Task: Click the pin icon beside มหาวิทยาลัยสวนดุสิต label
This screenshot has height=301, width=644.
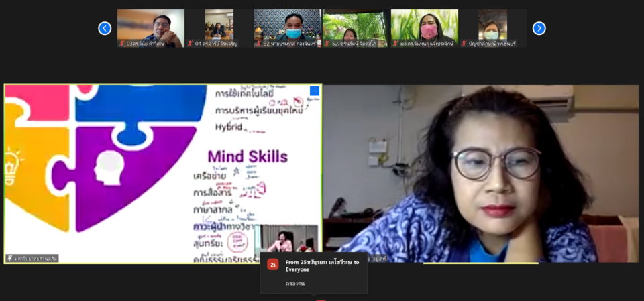Action: click(x=9, y=258)
